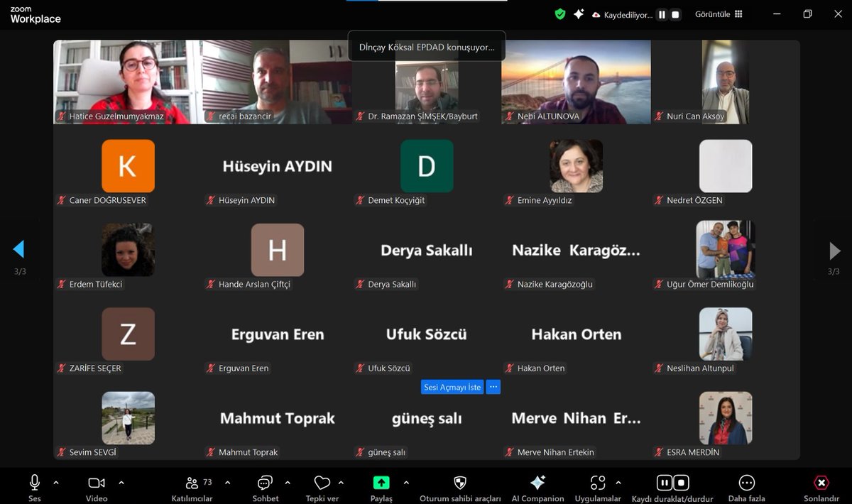Click the muted mic icon beside Demet Koçyiğit
This screenshot has width=852, height=504.
[x=360, y=200]
